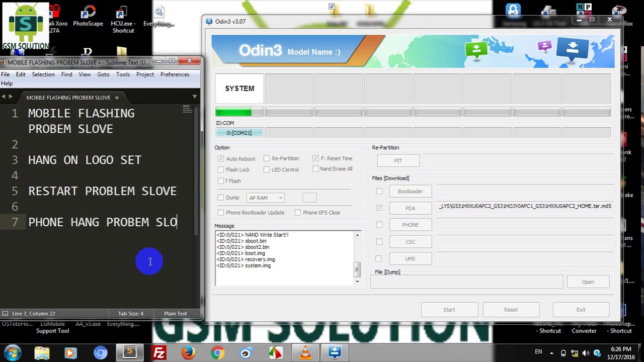Click the Sublime Text minimap
Screen dimensions: 644x362
(x=188, y=109)
